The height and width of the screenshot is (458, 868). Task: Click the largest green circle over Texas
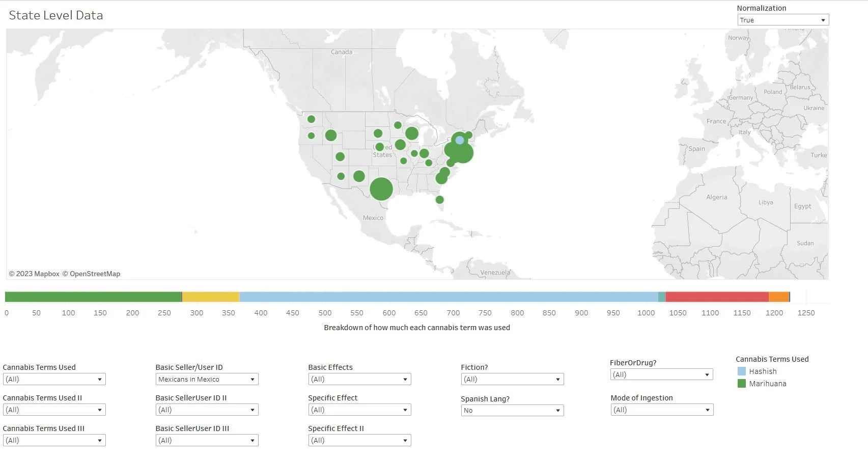pos(381,189)
